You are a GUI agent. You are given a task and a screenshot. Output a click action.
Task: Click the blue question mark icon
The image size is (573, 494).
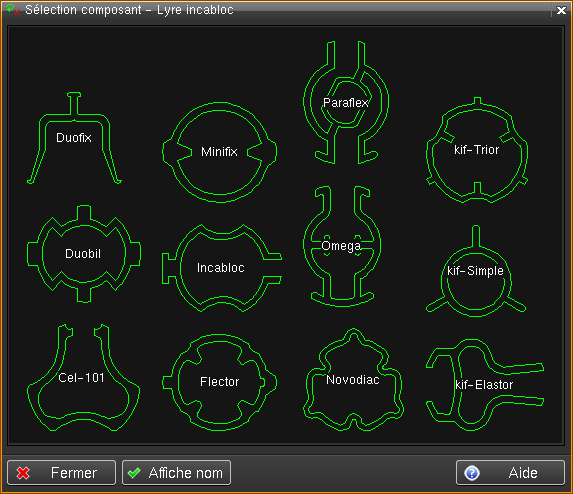pos(472,473)
